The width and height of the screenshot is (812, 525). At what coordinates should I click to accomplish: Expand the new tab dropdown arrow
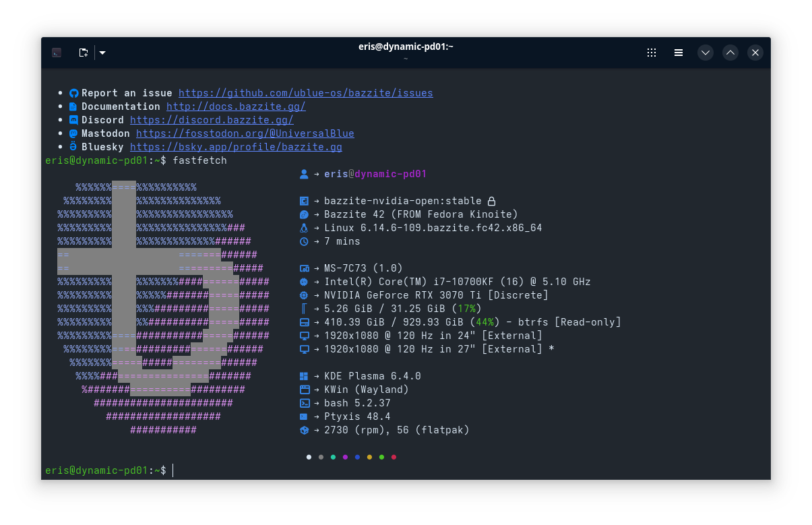[x=102, y=53]
